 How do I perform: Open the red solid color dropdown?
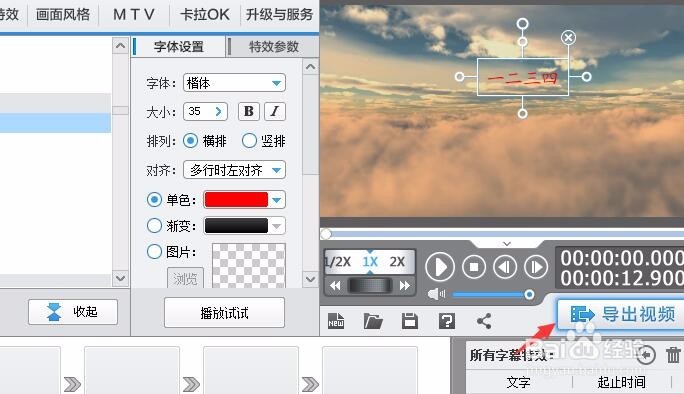pyautogui.click(x=277, y=200)
